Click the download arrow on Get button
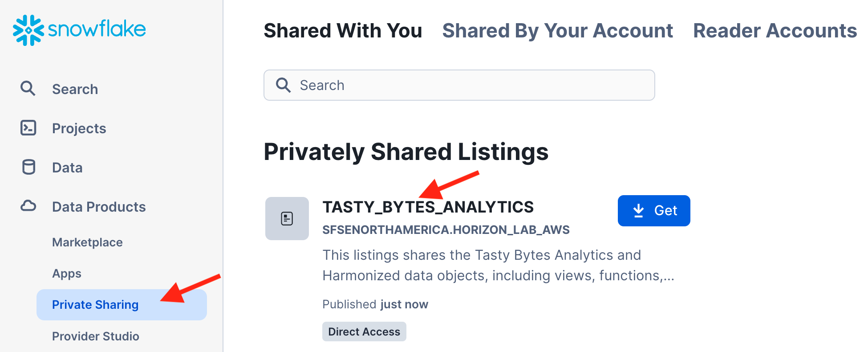 638,210
